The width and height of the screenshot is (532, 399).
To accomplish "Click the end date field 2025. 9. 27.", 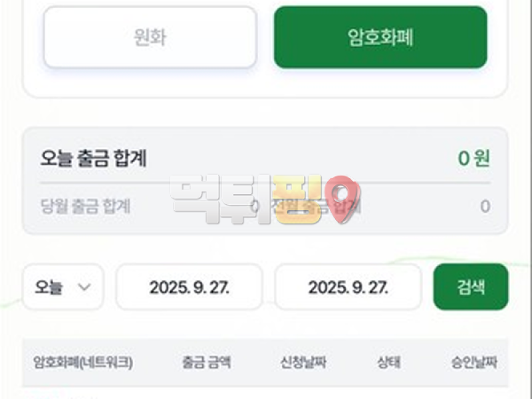I will point(348,287).
